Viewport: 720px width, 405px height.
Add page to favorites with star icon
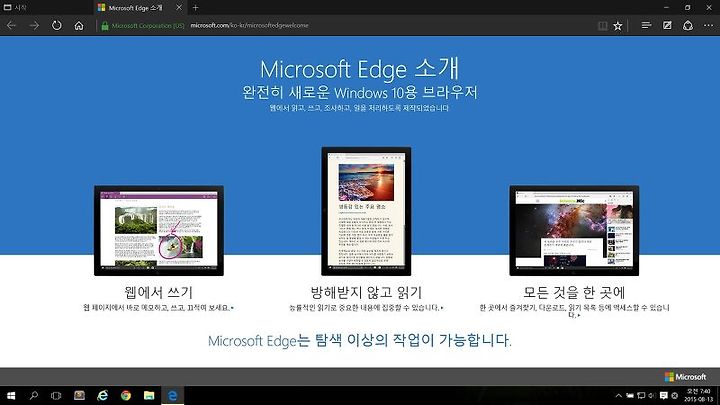pyautogui.click(x=618, y=26)
